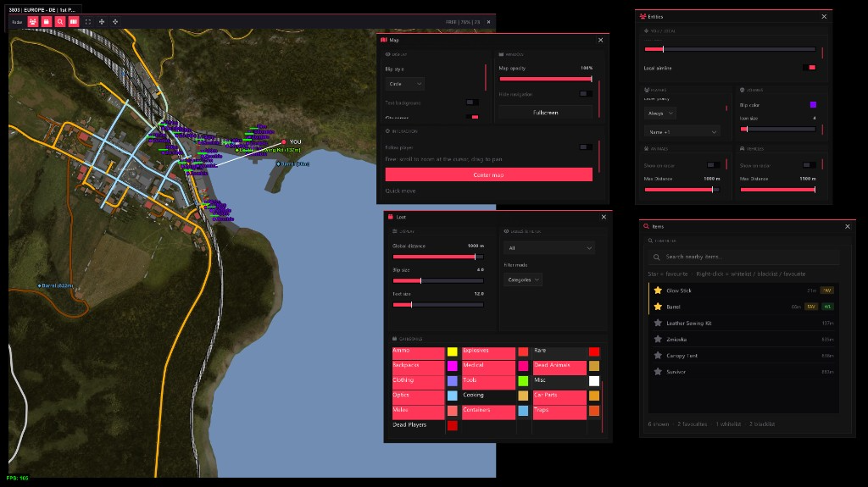Viewport: 868px width, 487px height.
Task: Toggle the Map panel icon in radar toolbar
Action: [x=74, y=21]
